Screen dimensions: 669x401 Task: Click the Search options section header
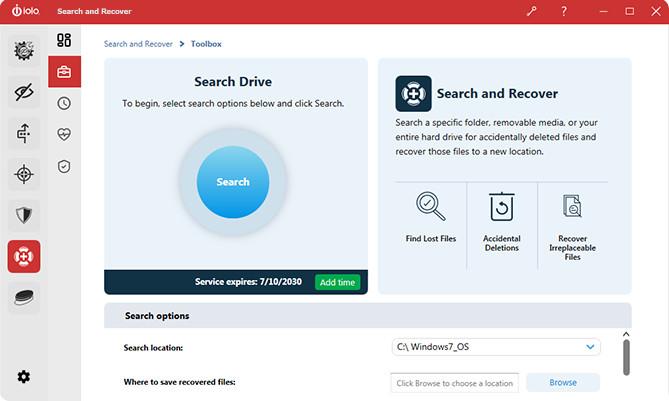(368, 316)
